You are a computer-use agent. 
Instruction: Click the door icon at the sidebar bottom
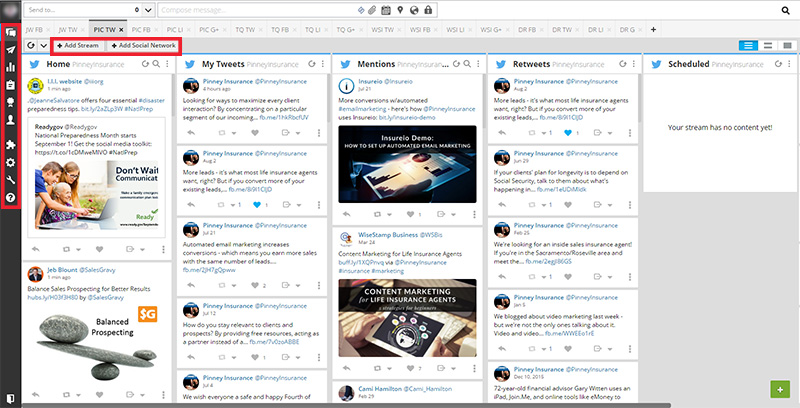10,398
